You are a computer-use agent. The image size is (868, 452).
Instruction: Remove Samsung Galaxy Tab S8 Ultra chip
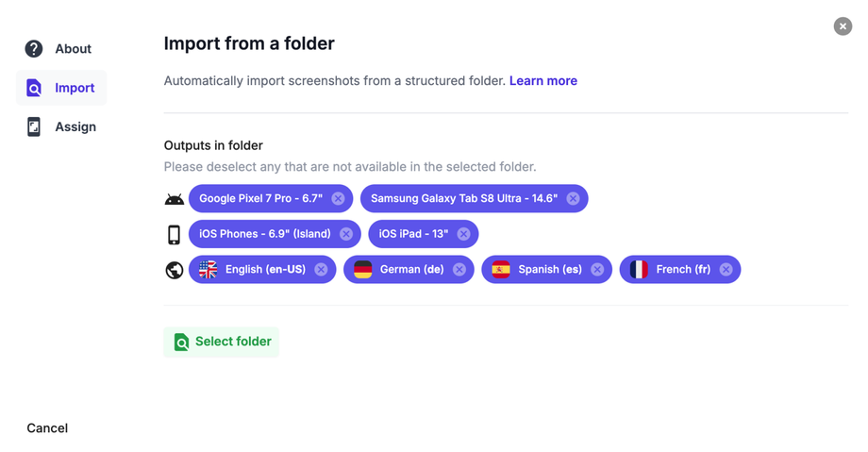click(x=573, y=198)
